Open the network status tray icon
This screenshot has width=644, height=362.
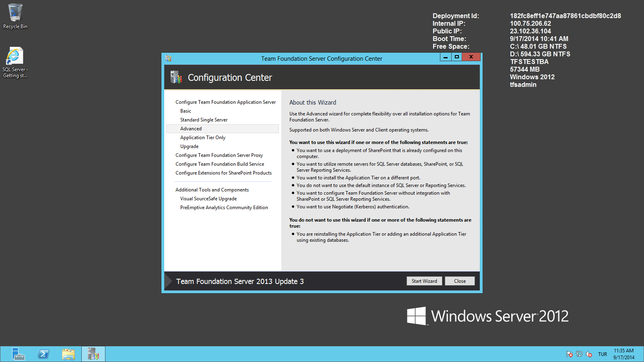point(579,354)
